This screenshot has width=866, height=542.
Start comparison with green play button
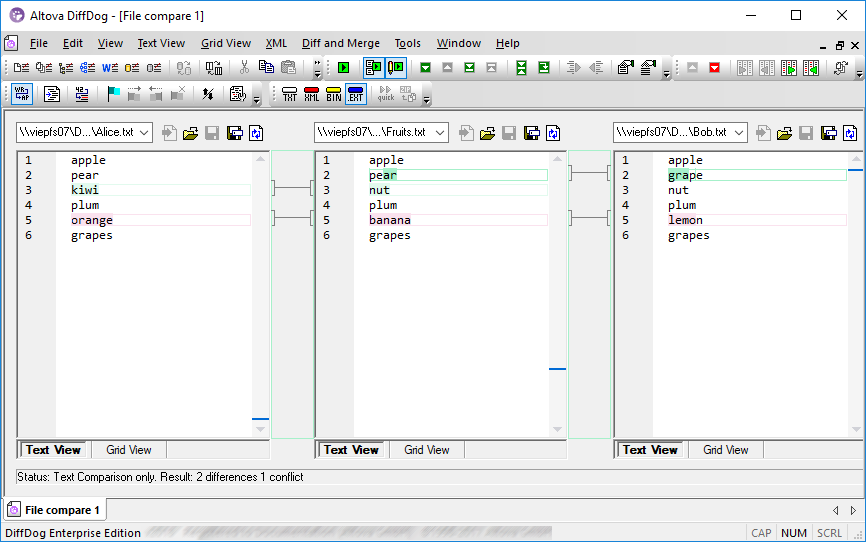pos(344,67)
